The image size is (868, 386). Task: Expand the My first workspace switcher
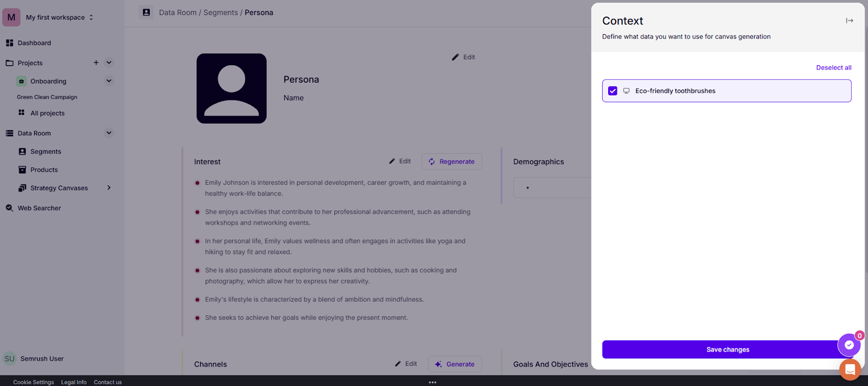(91, 17)
